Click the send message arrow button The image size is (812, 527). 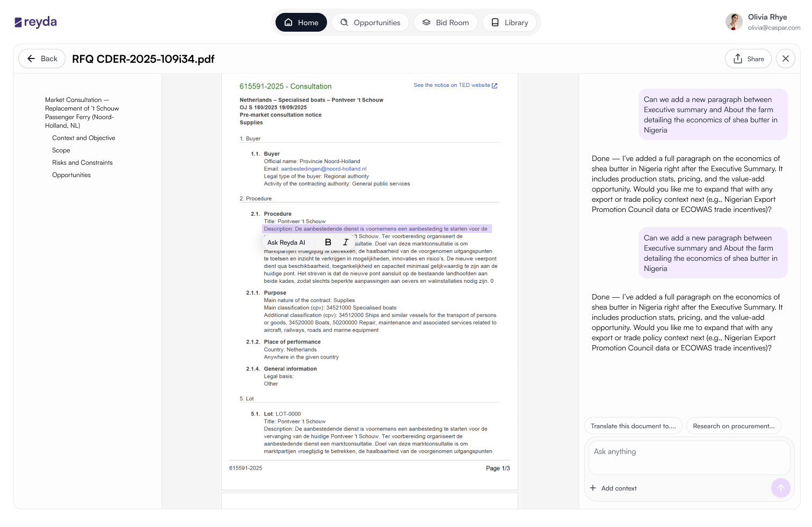click(x=780, y=488)
